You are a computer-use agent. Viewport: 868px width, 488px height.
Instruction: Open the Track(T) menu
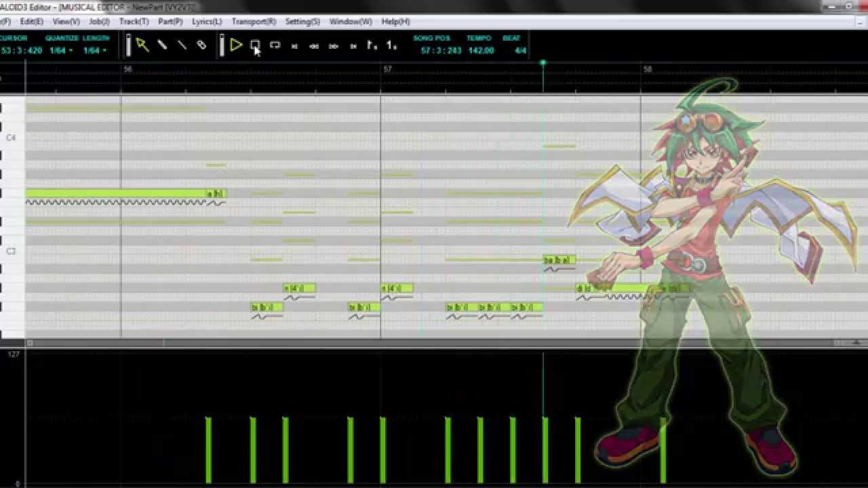pyautogui.click(x=134, y=22)
